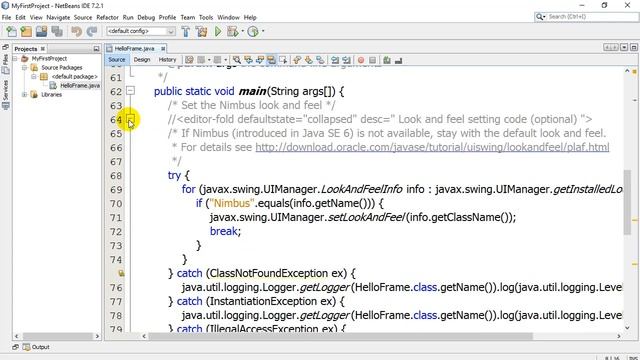Click Find Previous Occurrence icon

tap(248, 60)
